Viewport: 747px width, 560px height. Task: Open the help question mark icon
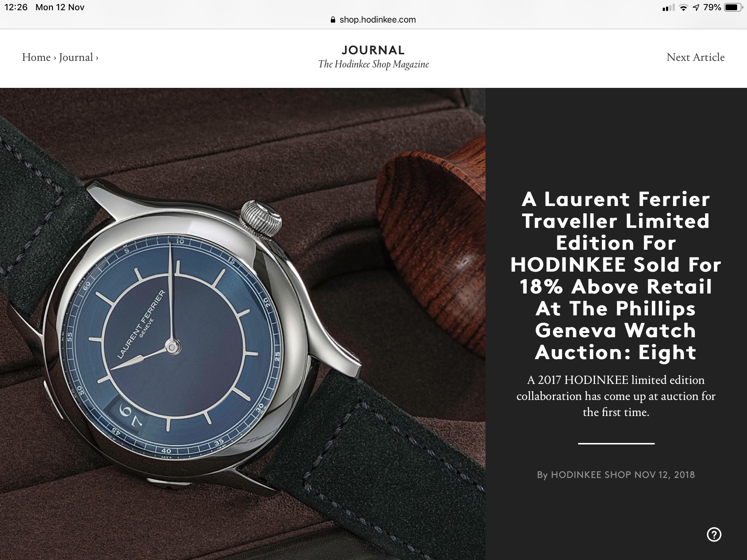point(714,534)
